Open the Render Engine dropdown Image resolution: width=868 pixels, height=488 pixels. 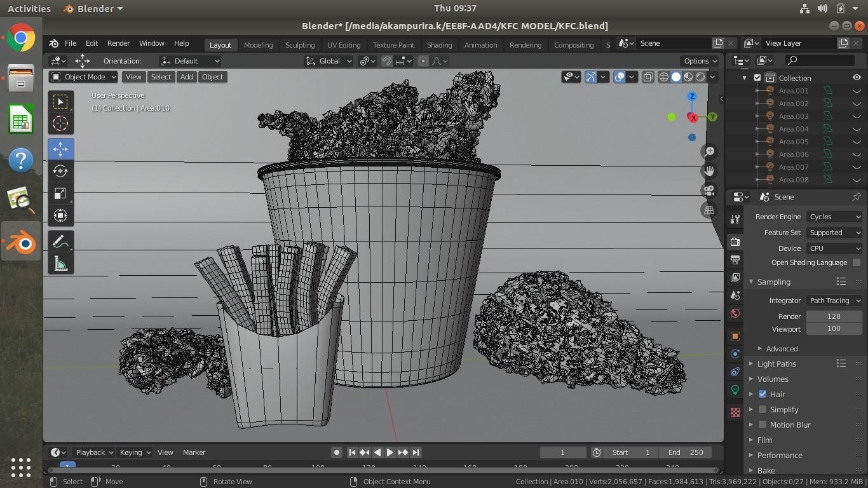(x=834, y=217)
